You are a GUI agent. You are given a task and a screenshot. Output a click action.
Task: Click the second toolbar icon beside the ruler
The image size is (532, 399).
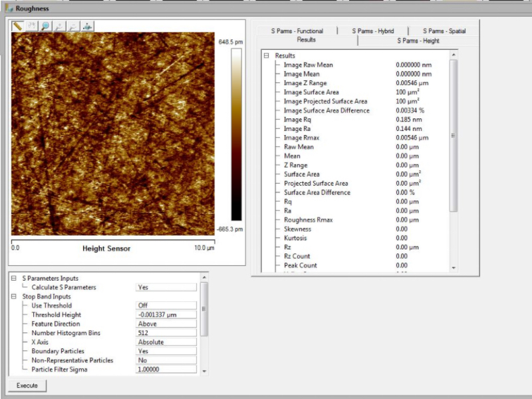pos(31,26)
